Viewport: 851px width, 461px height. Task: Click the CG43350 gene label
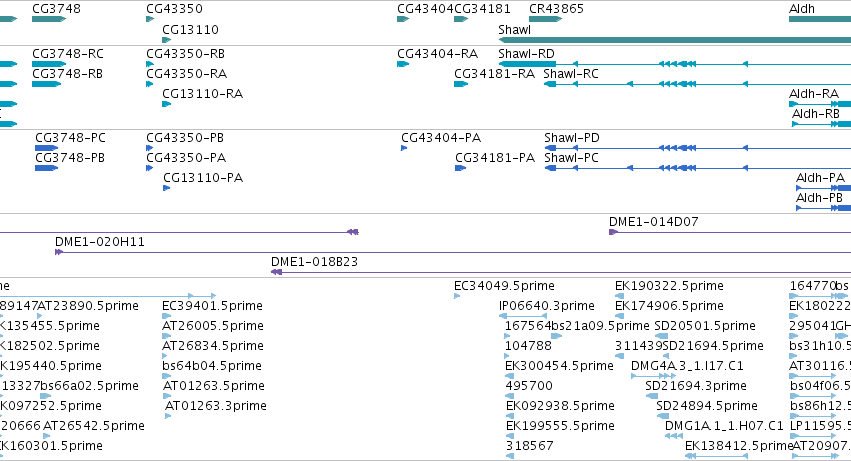pyautogui.click(x=174, y=9)
